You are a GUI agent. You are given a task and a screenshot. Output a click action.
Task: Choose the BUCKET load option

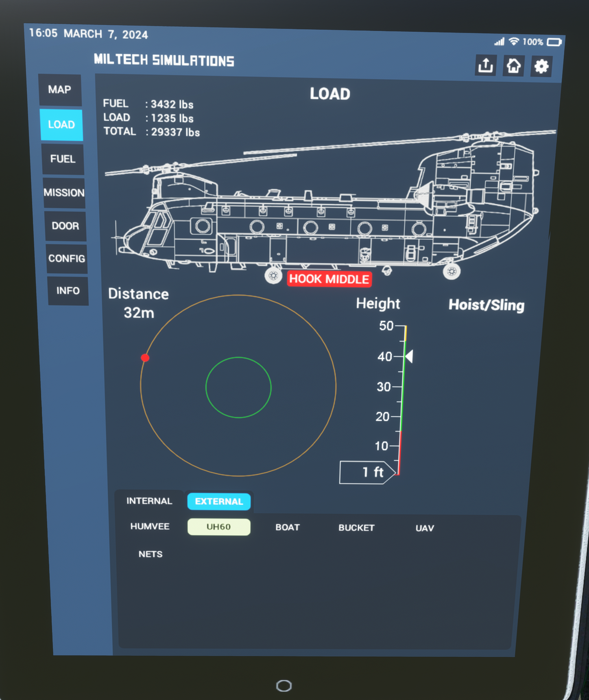pyautogui.click(x=356, y=528)
